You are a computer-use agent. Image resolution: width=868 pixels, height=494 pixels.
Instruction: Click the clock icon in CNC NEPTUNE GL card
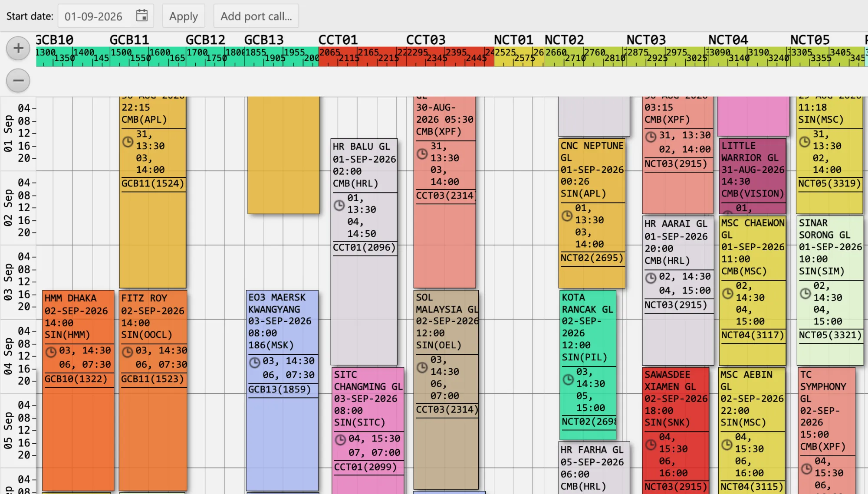point(567,216)
